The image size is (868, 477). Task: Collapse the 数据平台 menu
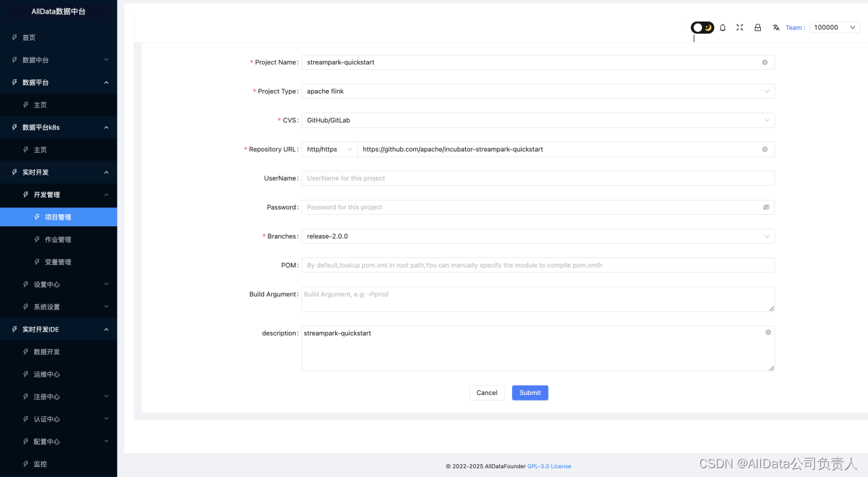pos(58,83)
